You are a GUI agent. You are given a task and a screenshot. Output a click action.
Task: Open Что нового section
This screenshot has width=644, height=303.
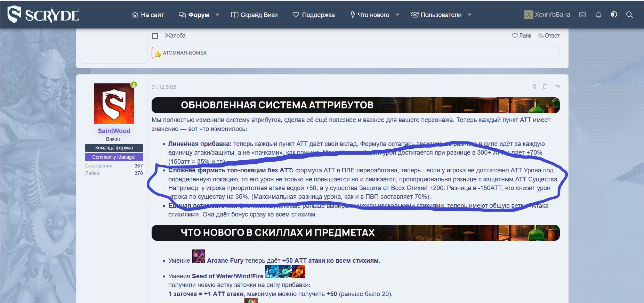point(370,15)
